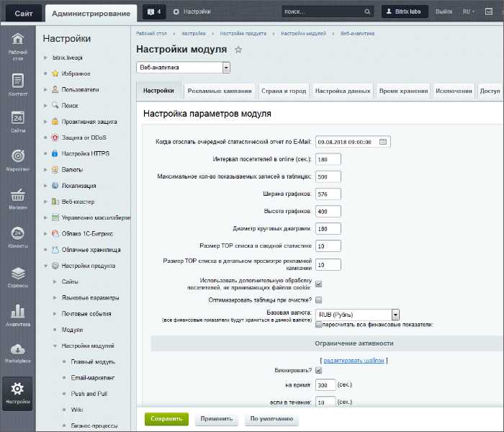This screenshot has width=504, height=432.
Task: Click the top-right panel pin icon
Action: pos(489,12)
